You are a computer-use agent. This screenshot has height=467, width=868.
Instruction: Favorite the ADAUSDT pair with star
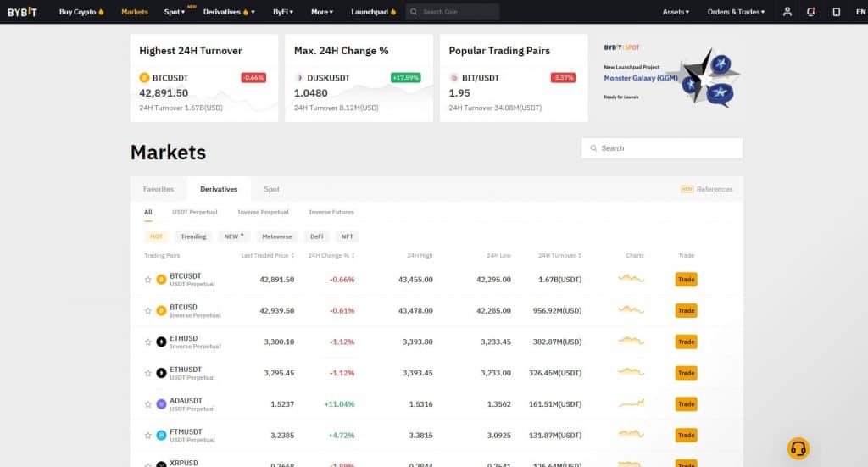147,404
